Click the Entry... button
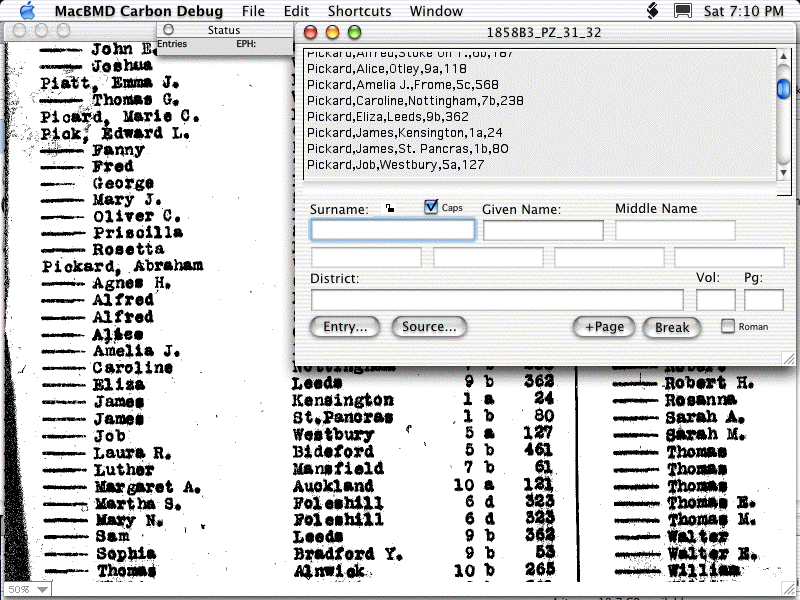 pos(346,327)
